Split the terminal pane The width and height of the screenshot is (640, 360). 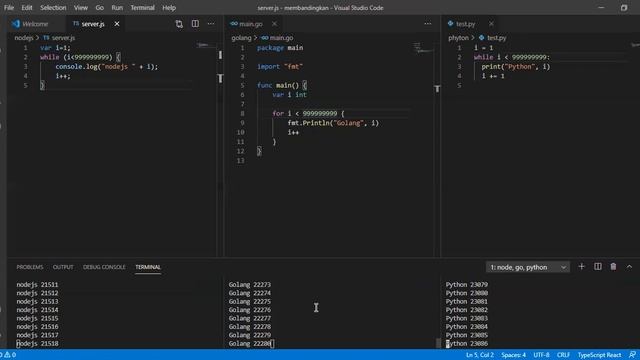coord(598,267)
